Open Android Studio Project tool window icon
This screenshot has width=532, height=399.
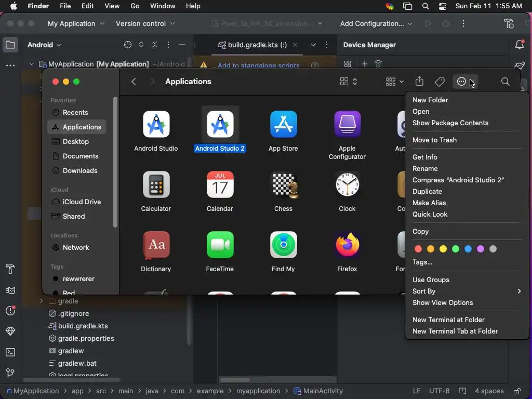point(10,45)
